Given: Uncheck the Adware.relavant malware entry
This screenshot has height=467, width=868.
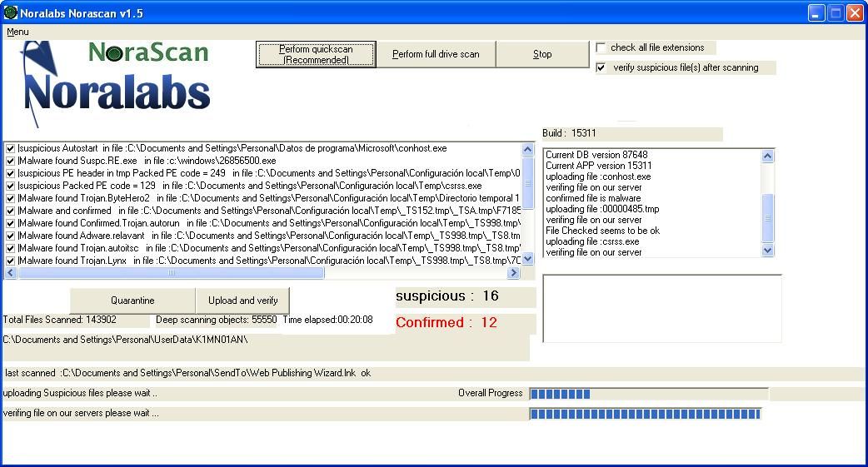Looking at the screenshot, I should pyautogui.click(x=10, y=236).
